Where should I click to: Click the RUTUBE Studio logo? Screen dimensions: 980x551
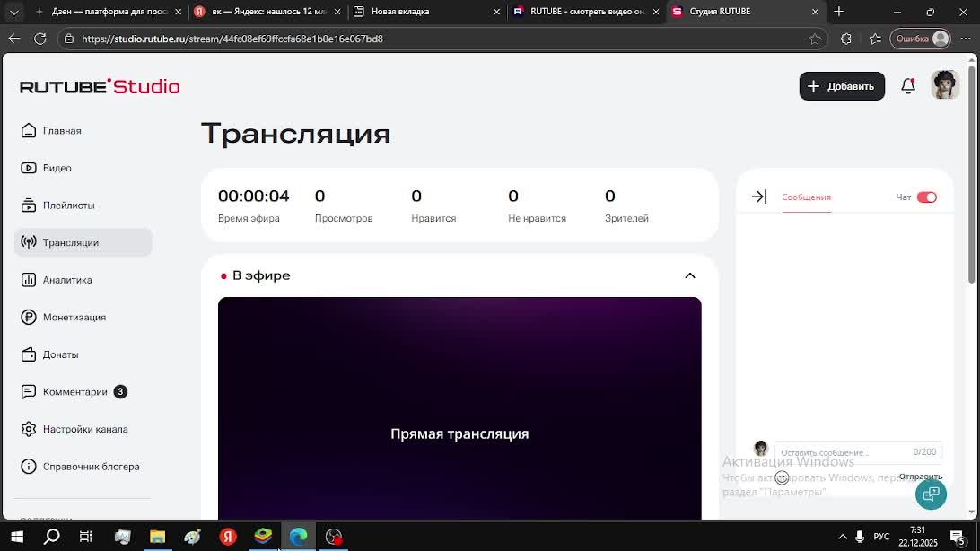tap(100, 86)
